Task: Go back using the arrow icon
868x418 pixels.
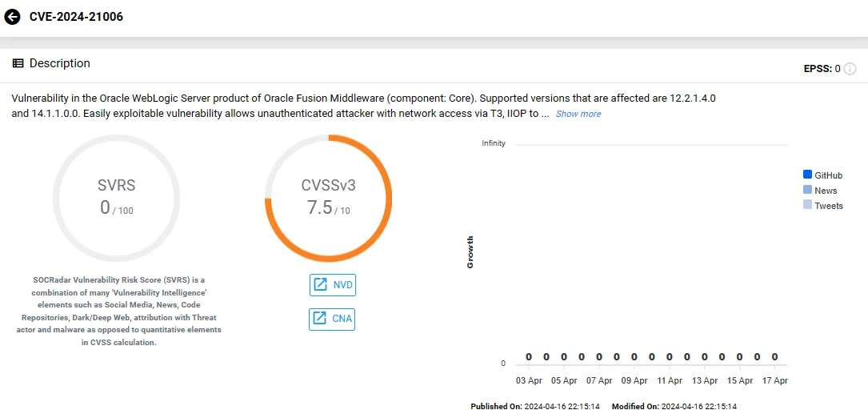Action: 12,17
